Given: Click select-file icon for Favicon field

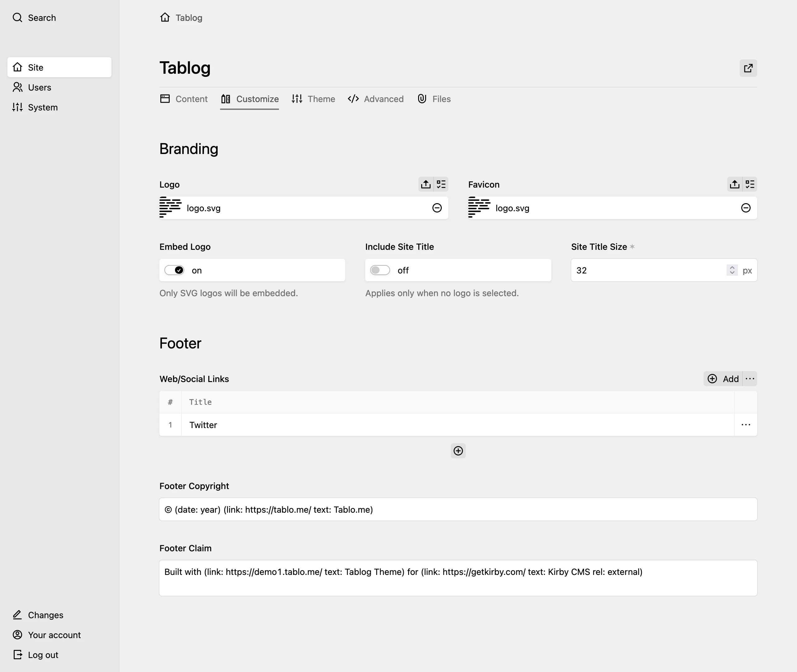Looking at the screenshot, I should (750, 184).
